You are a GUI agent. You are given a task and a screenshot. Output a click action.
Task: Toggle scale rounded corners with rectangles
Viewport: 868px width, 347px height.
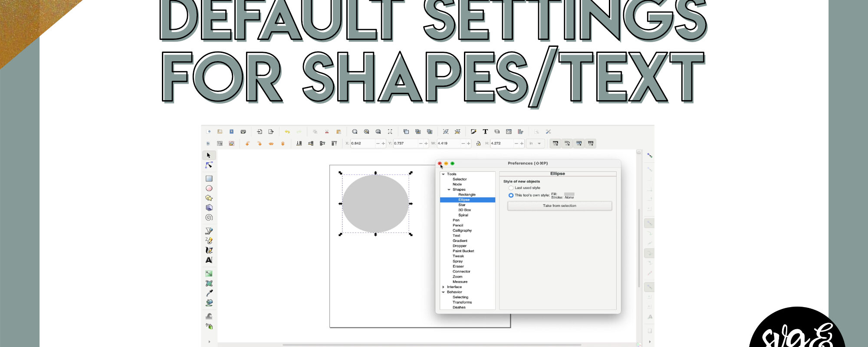point(567,143)
